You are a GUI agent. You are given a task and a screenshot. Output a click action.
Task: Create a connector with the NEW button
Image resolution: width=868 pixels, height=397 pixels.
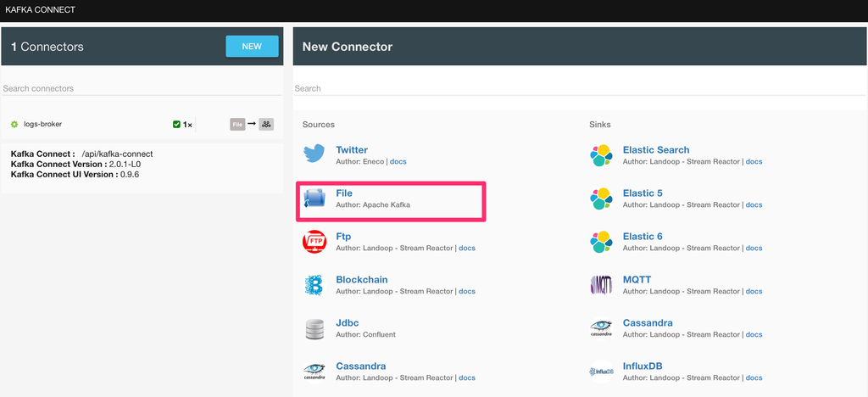pos(252,47)
